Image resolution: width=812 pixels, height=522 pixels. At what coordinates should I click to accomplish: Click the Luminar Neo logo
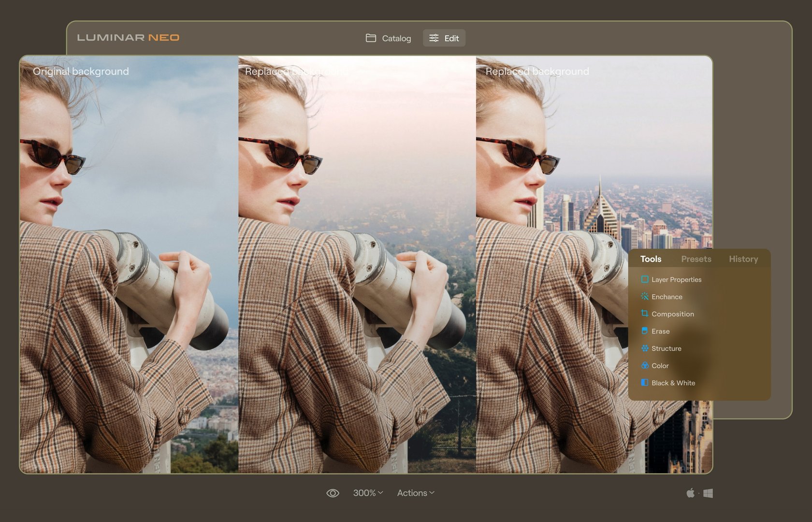click(x=128, y=38)
